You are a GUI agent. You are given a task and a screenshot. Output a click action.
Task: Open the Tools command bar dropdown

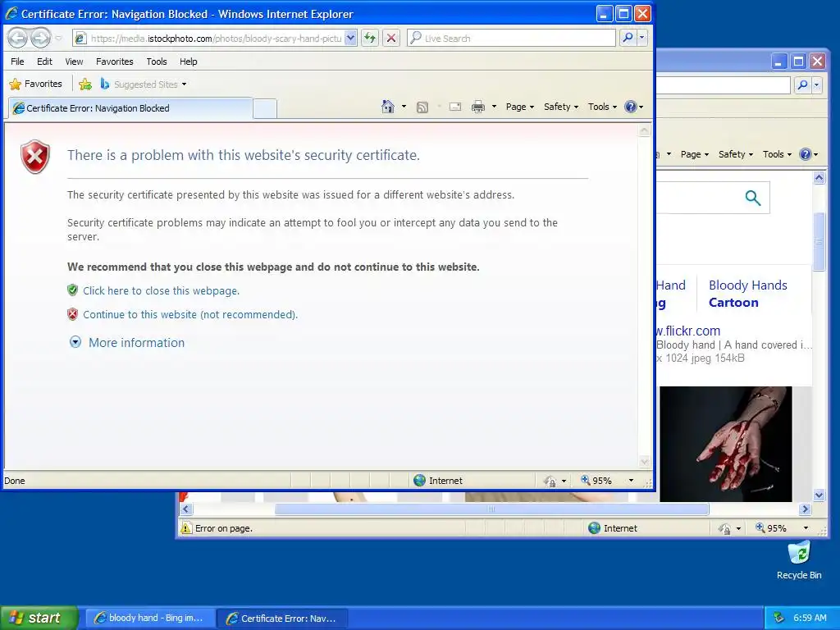(x=602, y=107)
